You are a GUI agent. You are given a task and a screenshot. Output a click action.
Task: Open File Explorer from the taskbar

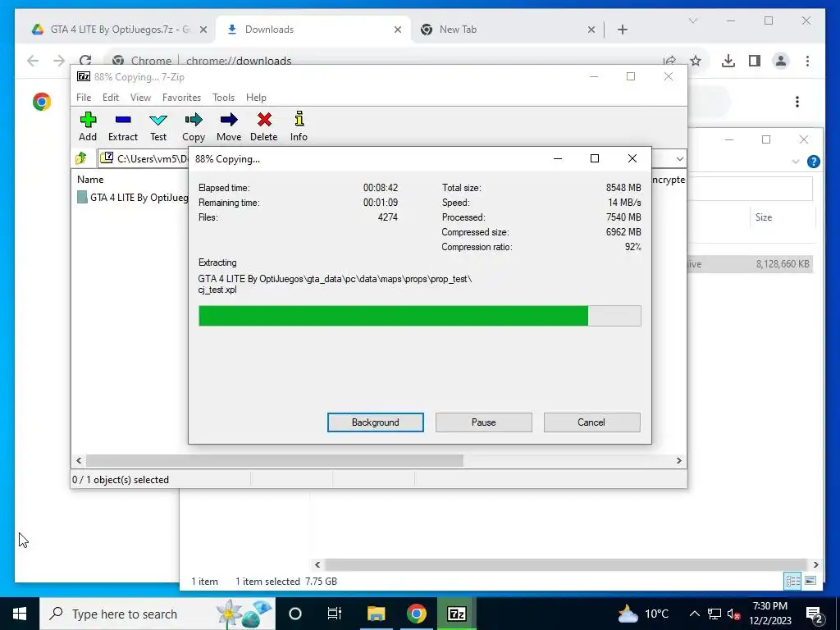pyautogui.click(x=376, y=614)
